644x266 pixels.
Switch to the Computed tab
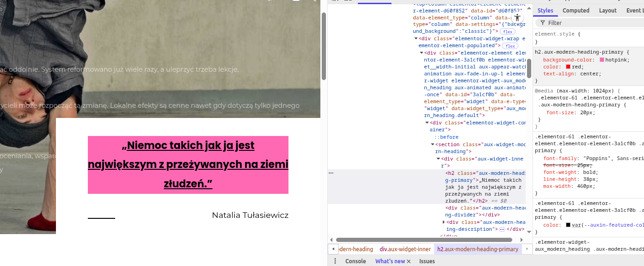click(x=576, y=11)
